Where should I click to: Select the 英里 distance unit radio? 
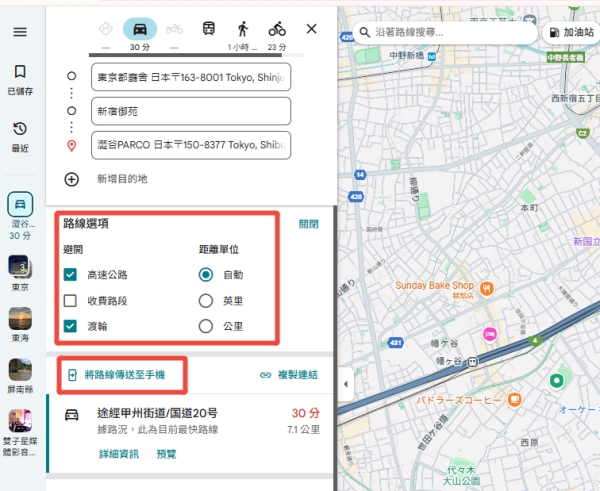(x=206, y=300)
